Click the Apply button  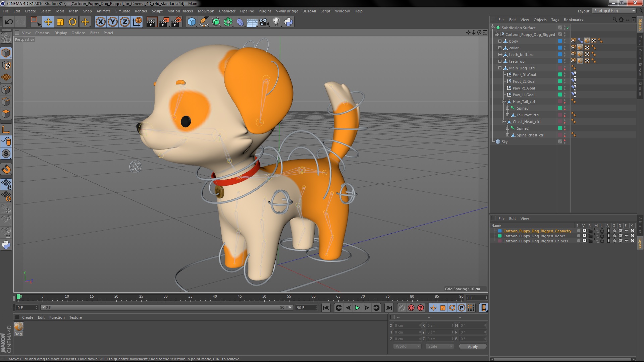[x=473, y=347]
